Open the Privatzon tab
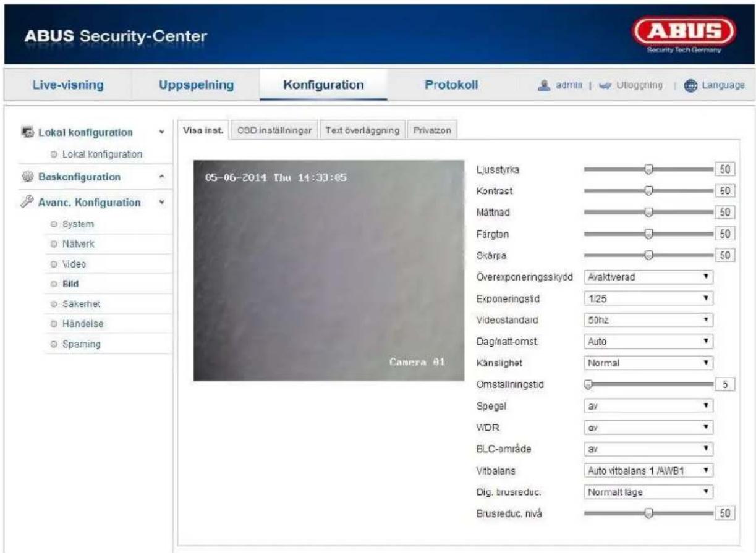Image resolution: width=756 pixels, height=553 pixels. click(x=431, y=130)
